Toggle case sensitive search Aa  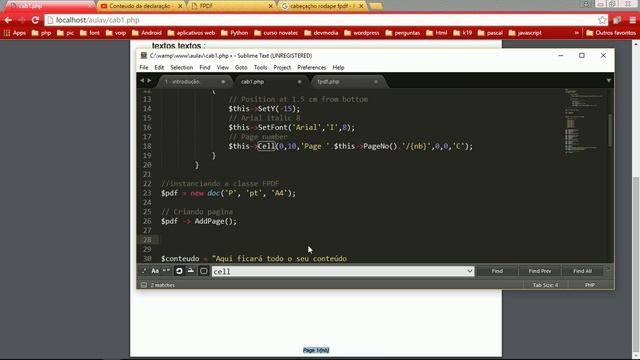(155, 271)
